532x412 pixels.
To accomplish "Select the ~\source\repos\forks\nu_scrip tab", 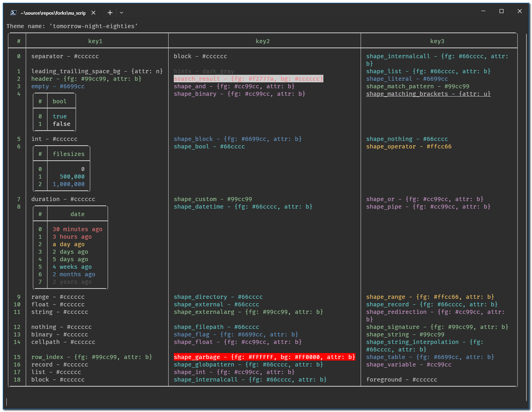I will point(53,13).
